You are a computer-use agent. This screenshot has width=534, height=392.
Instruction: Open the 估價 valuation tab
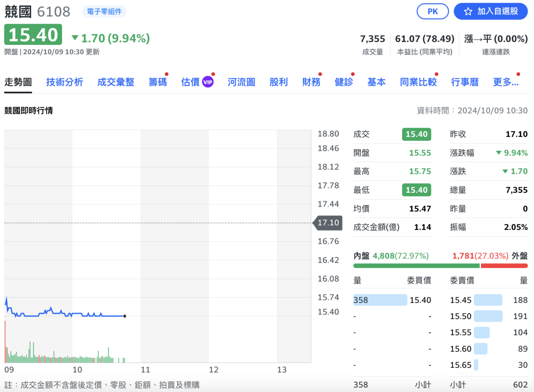point(190,82)
